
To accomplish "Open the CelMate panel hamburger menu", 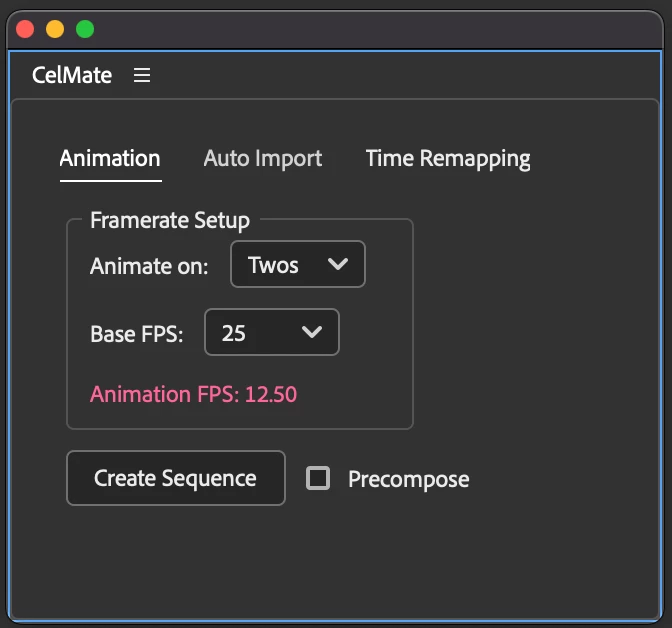I will click(x=142, y=75).
